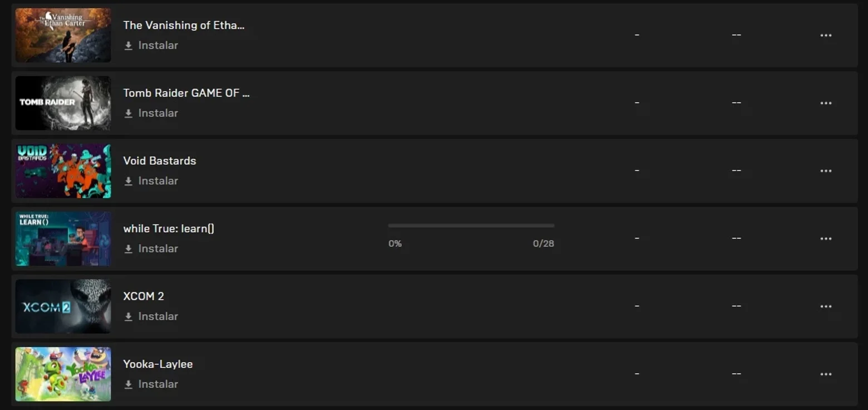
Task: Click download icon under XCOM 2
Action: (x=129, y=317)
